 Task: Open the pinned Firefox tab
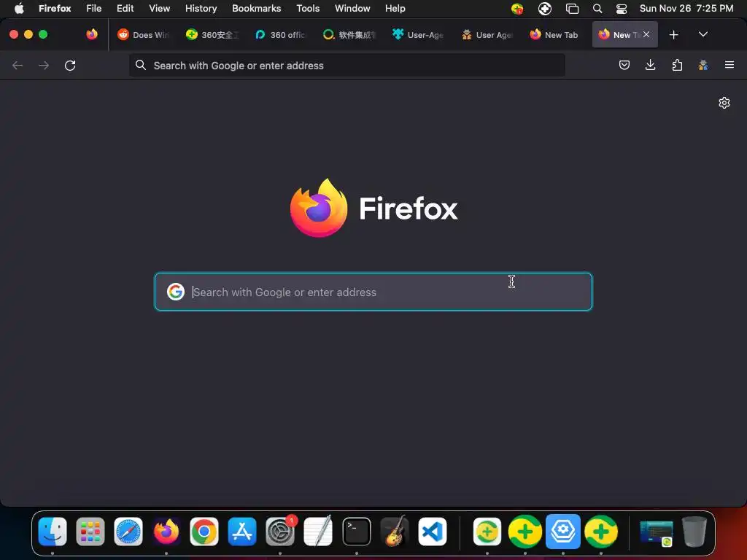click(x=92, y=34)
